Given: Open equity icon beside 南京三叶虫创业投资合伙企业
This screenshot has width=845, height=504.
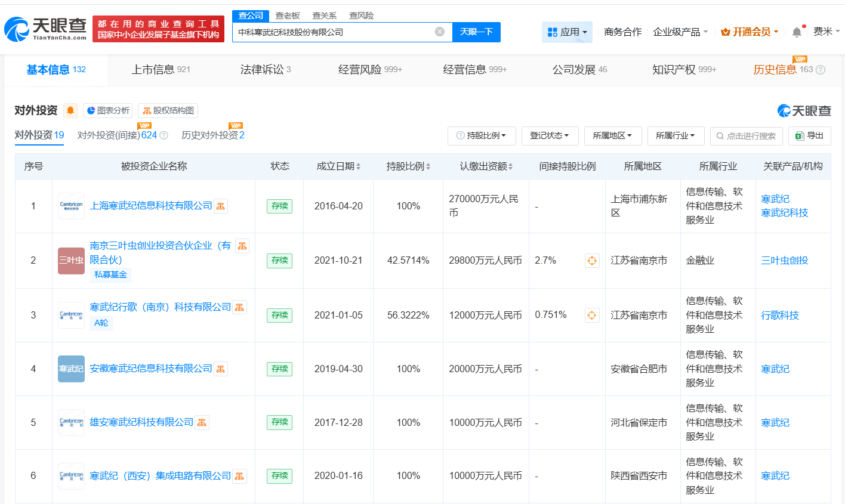Looking at the screenshot, I should [x=242, y=245].
